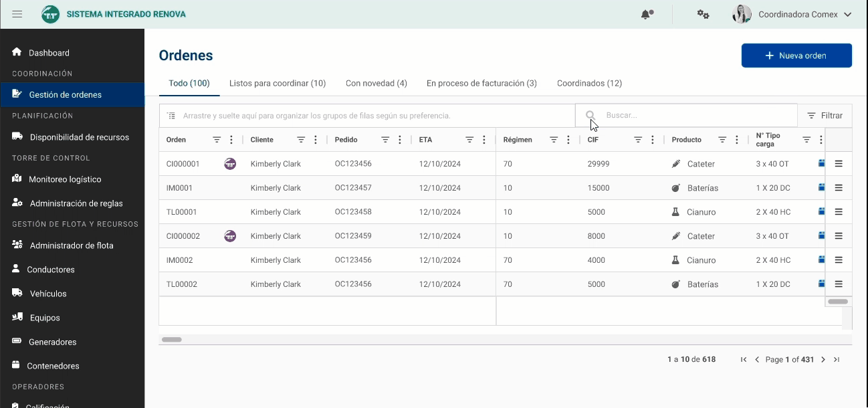
Task: Click order cell TL00001
Action: coord(182,212)
